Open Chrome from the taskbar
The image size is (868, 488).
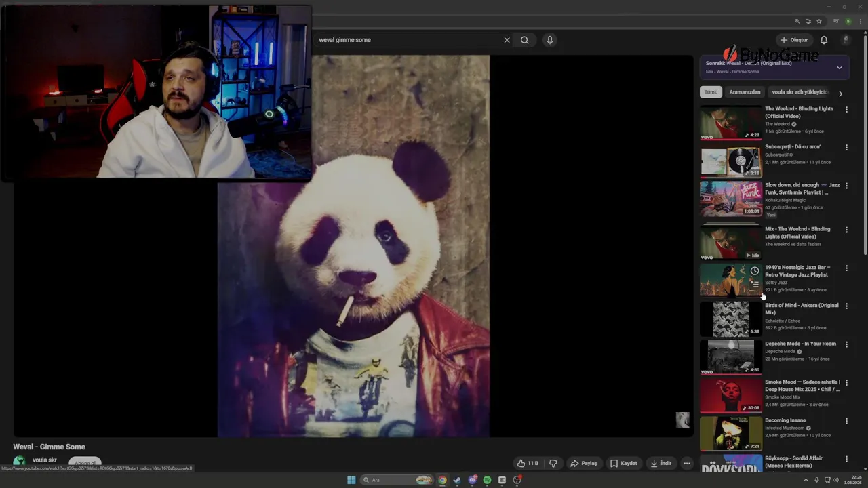coord(442,480)
